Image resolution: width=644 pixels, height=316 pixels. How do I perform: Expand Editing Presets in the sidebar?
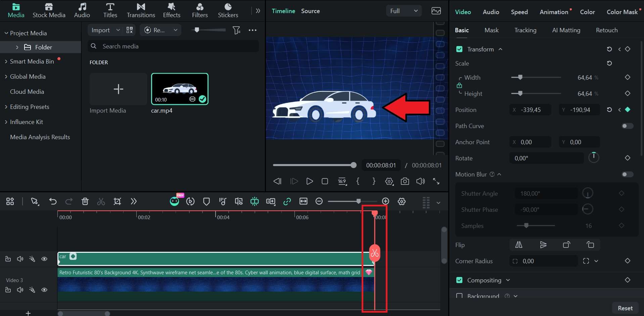point(6,107)
